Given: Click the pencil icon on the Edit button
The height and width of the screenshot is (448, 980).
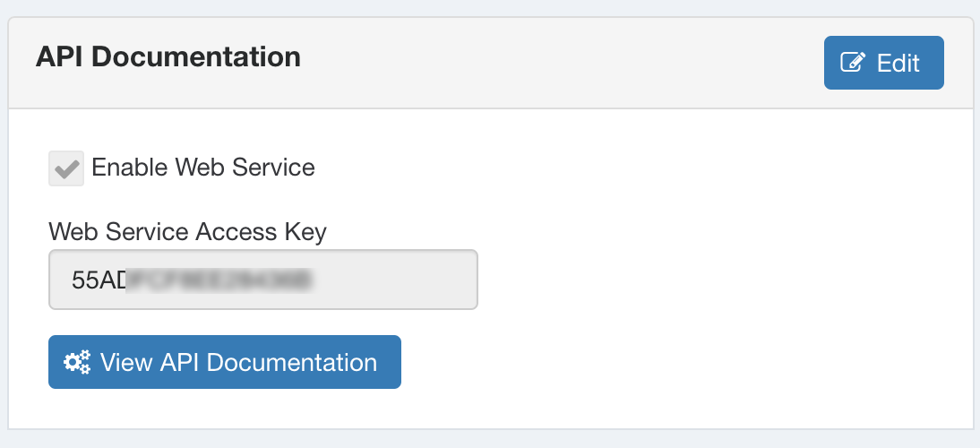Looking at the screenshot, I should [x=853, y=63].
